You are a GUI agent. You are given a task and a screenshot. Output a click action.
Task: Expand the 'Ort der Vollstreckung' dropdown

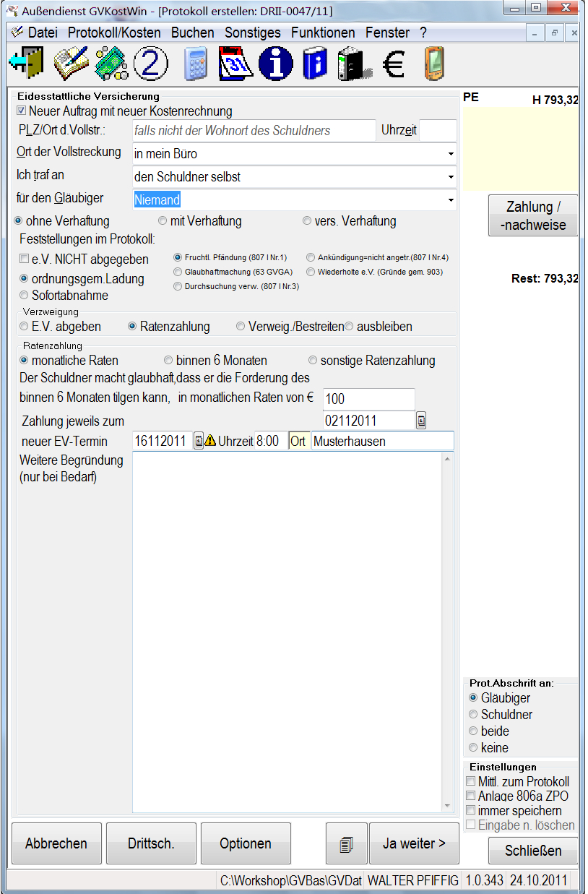[451, 154]
